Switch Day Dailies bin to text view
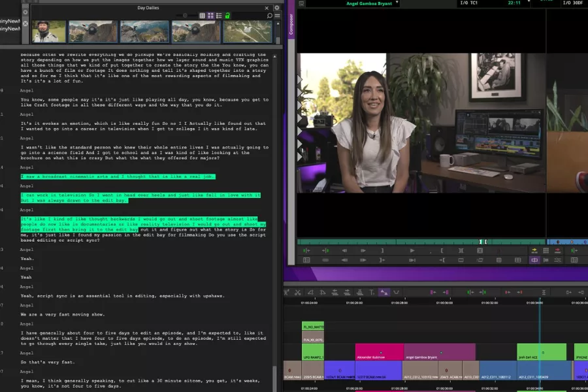 click(202, 16)
